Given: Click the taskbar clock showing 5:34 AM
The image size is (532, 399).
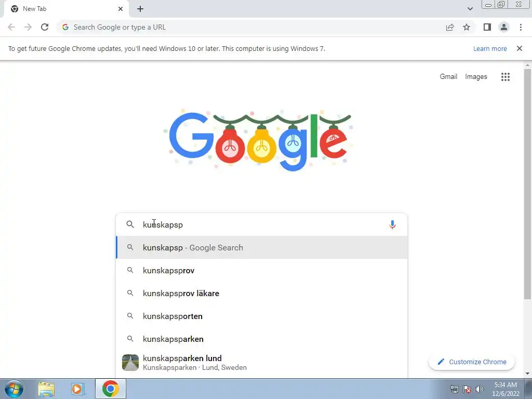Looking at the screenshot, I should point(506,389).
